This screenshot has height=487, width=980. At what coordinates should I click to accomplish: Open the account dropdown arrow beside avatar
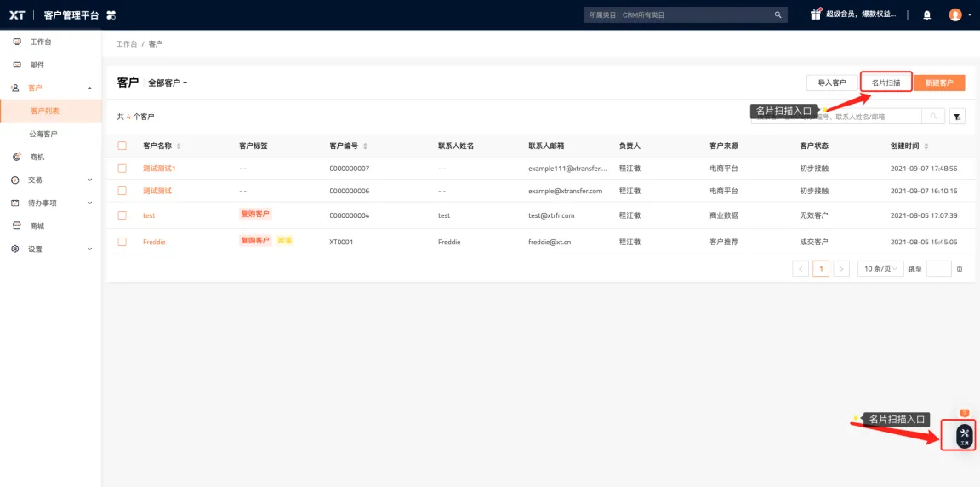[969, 15]
